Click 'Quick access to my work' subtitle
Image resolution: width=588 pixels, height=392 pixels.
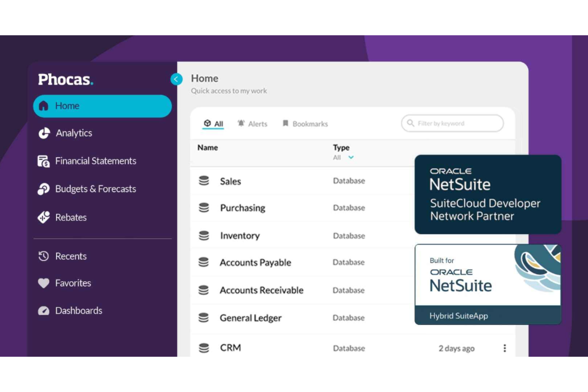[x=229, y=91]
